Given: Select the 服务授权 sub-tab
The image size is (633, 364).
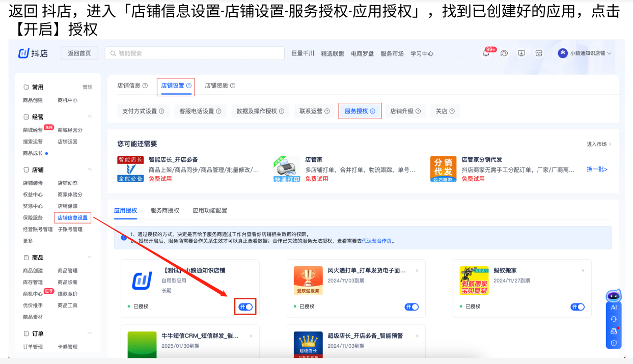Looking at the screenshot, I should [x=360, y=111].
